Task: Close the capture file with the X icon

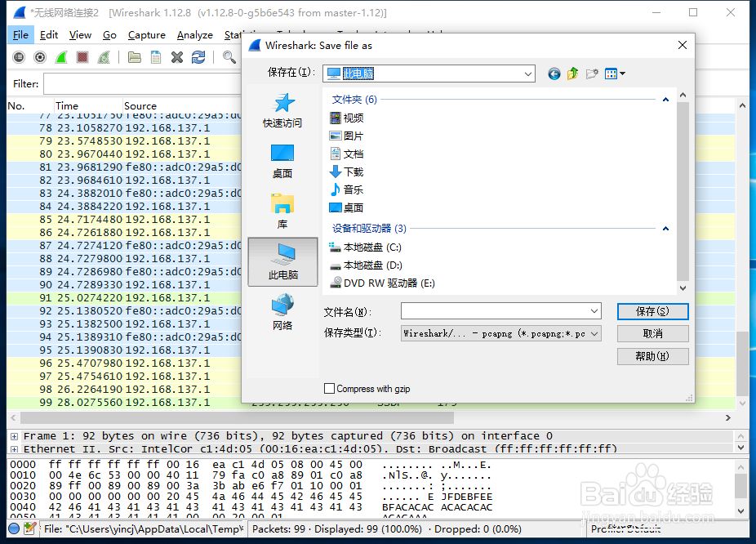Action: pyautogui.click(x=177, y=57)
